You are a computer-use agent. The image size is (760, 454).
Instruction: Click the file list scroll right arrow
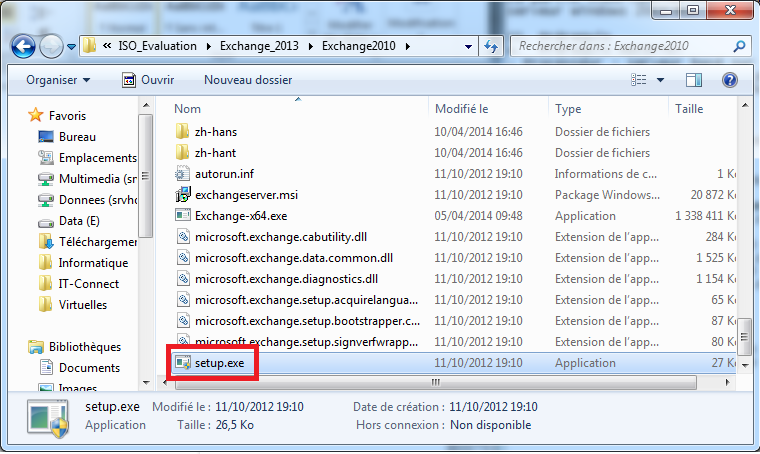click(x=727, y=382)
